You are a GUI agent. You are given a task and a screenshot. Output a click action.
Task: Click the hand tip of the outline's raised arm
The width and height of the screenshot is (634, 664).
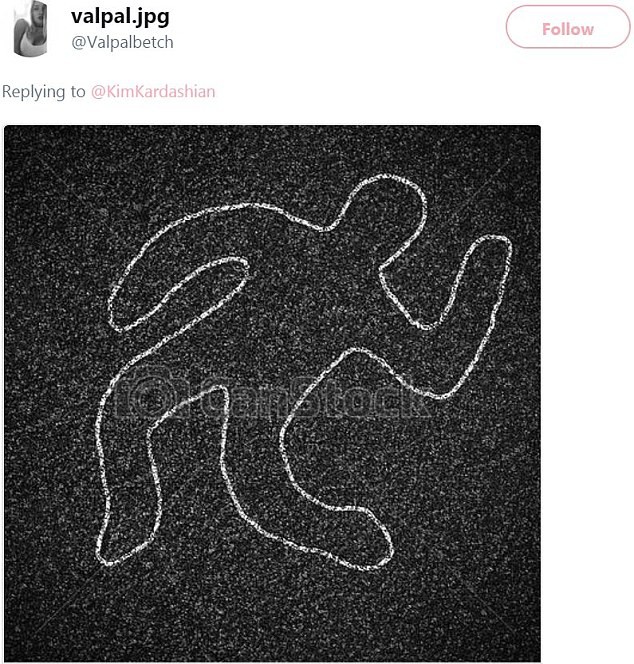click(x=493, y=248)
